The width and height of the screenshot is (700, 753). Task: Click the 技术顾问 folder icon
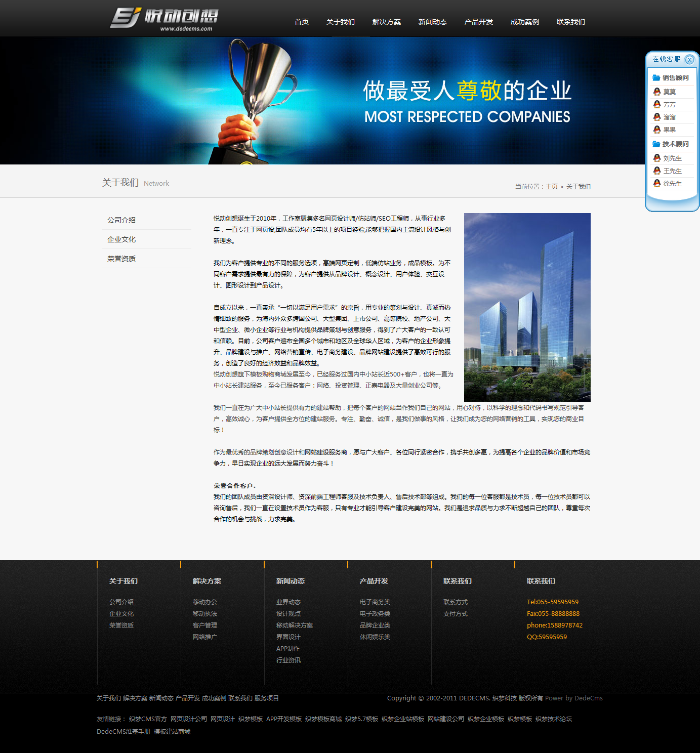coord(656,144)
